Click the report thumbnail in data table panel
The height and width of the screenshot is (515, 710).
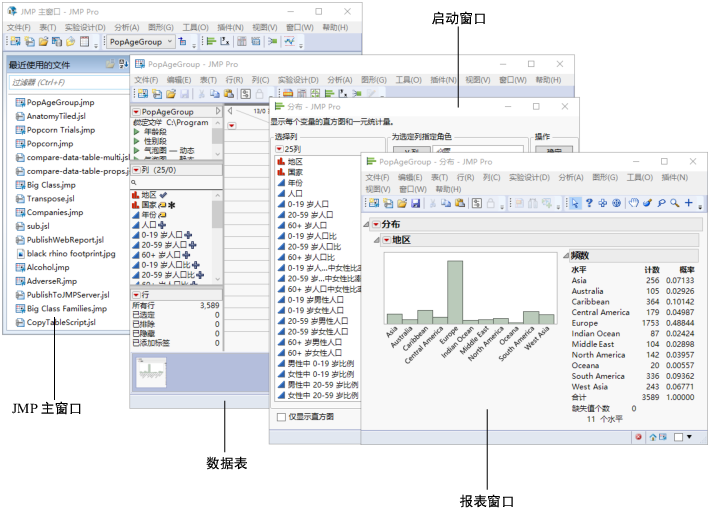pos(151,373)
